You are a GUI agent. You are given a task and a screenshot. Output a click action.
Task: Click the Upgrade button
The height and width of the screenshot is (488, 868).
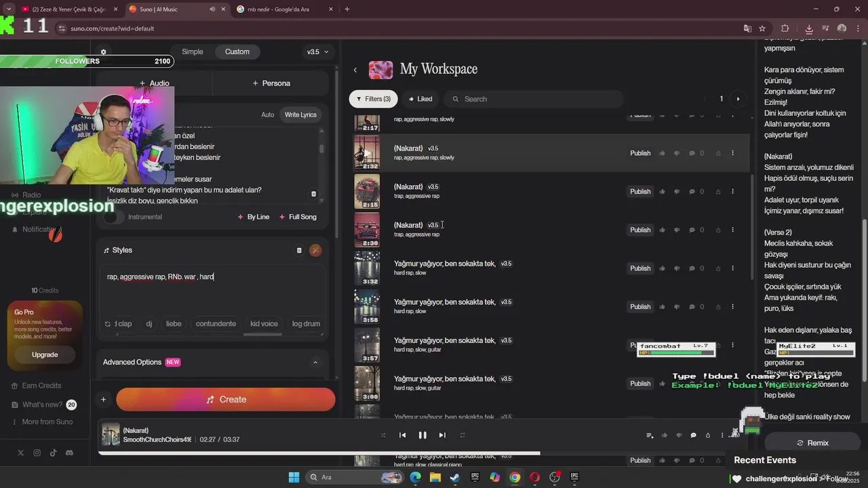pyautogui.click(x=45, y=354)
